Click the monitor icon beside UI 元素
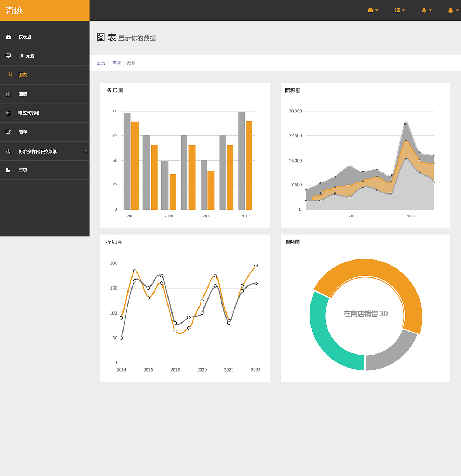Viewport: 461px width, 476px height. [8, 56]
